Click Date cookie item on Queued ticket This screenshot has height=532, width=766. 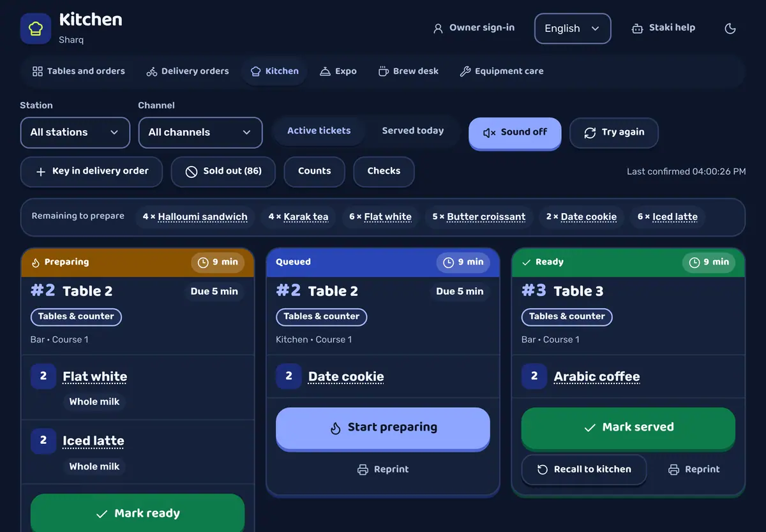346,377
